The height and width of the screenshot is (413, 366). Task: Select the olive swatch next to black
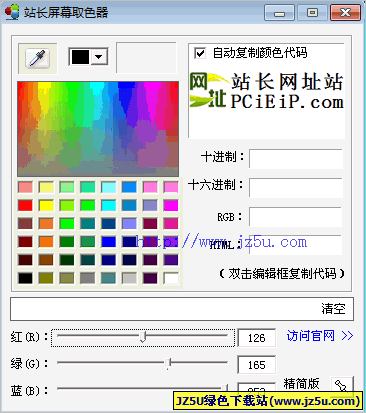(x=46, y=278)
